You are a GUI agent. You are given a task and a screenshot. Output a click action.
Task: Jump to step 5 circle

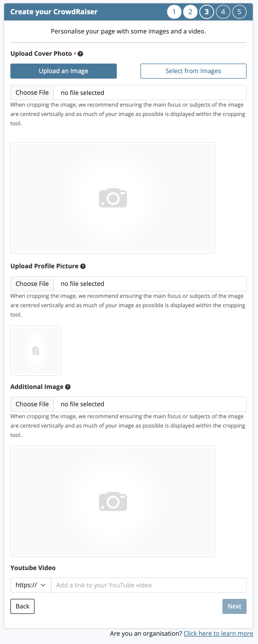pos(239,12)
